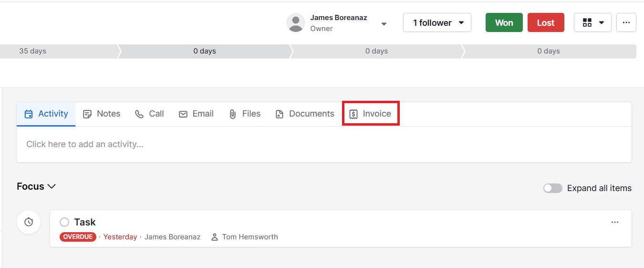This screenshot has width=644, height=268.
Task: Select the third pipeline stage, 0 days
Action: [x=376, y=51]
